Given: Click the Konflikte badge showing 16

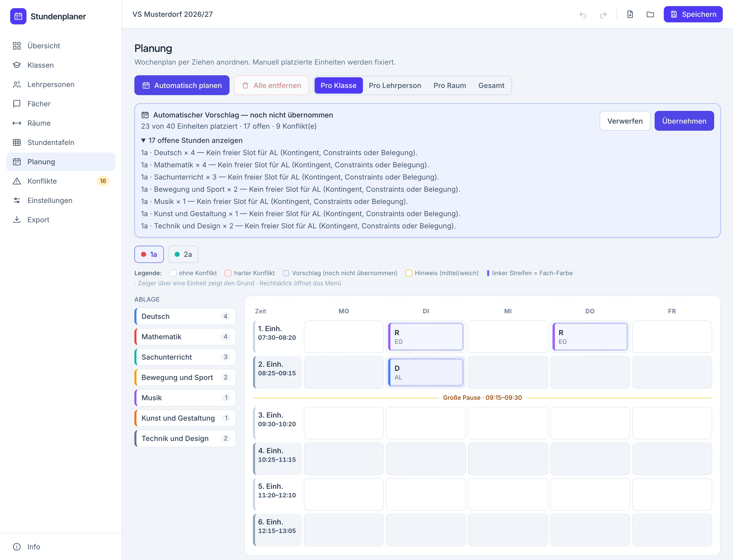Looking at the screenshot, I should [x=103, y=181].
